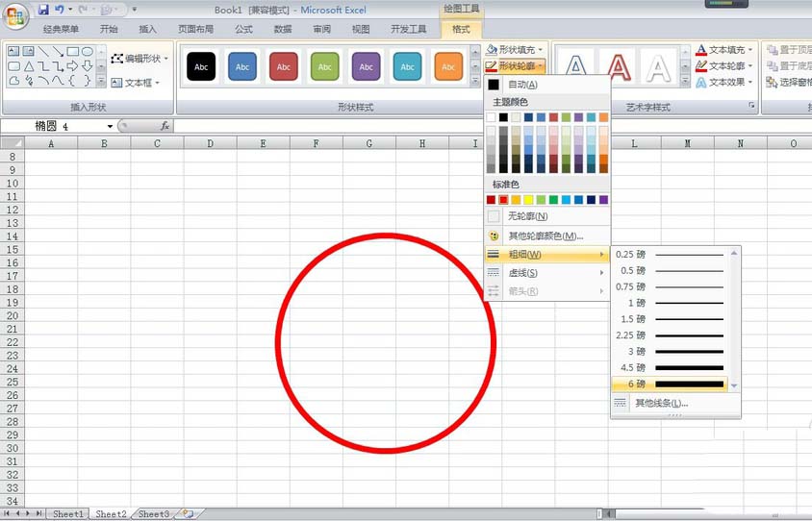The image size is (812, 521).
Task: Open the 文本框 dropdown
Action: (135, 83)
